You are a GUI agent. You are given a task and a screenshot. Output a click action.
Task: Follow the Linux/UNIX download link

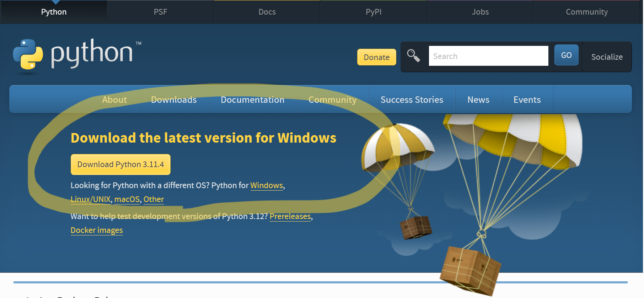(91, 199)
